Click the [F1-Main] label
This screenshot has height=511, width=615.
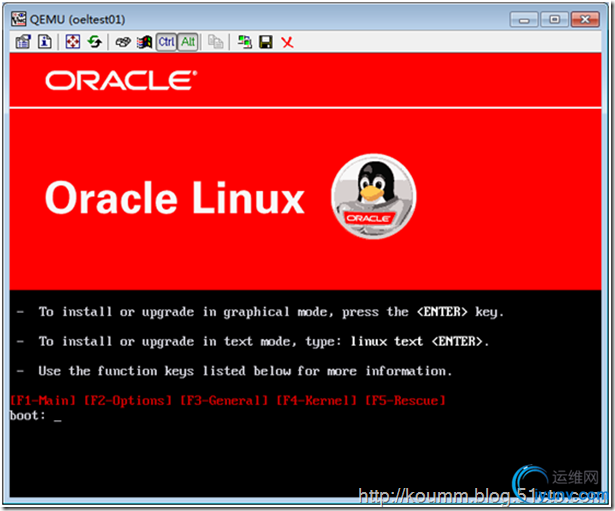(x=43, y=400)
